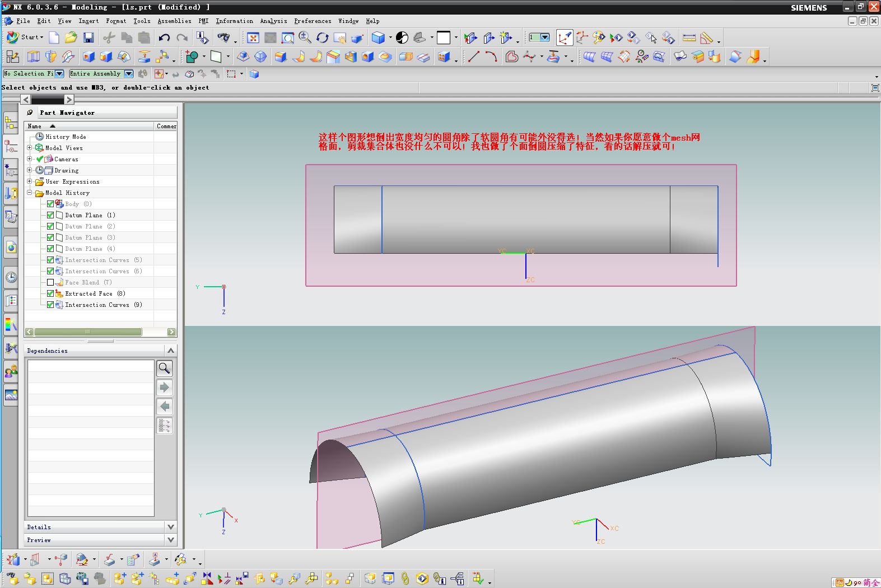
Task: Open a part with the folder icon
Action: tap(71, 38)
